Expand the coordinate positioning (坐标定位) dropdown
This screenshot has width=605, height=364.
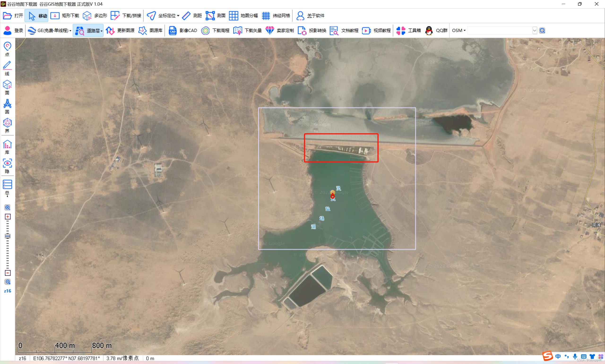178,16
